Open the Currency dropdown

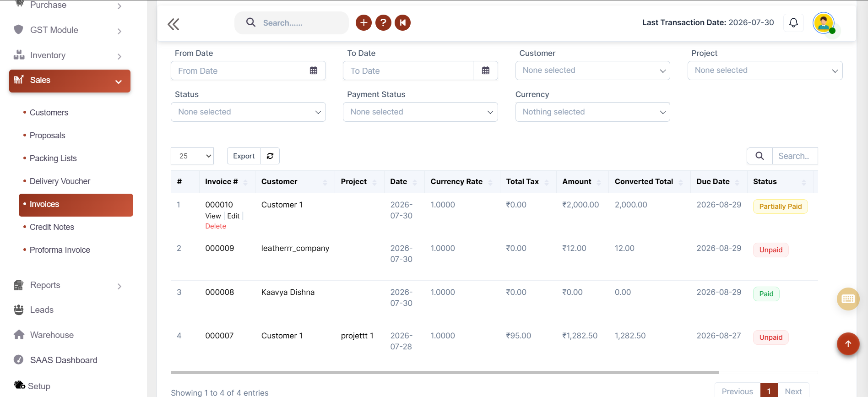(593, 112)
